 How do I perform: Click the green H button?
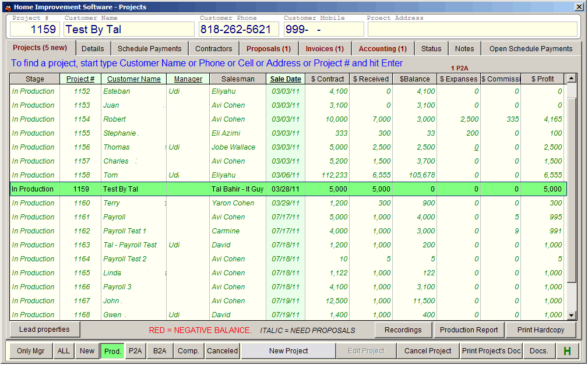pyautogui.click(x=567, y=351)
